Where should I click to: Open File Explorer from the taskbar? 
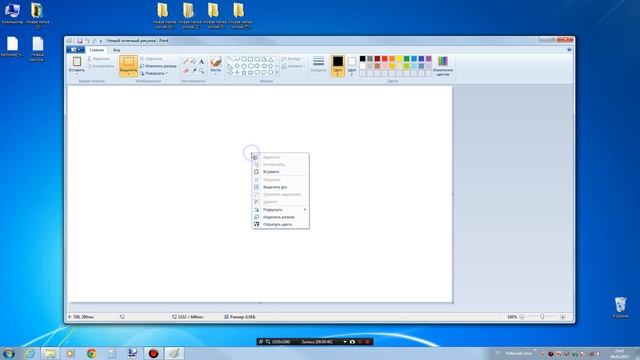click(x=50, y=353)
